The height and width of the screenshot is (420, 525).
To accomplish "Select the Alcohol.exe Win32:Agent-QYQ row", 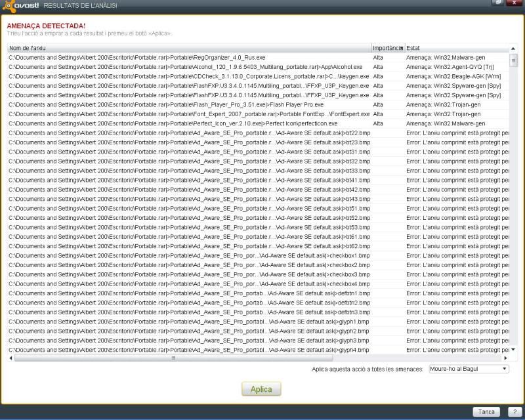I will [189, 67].
